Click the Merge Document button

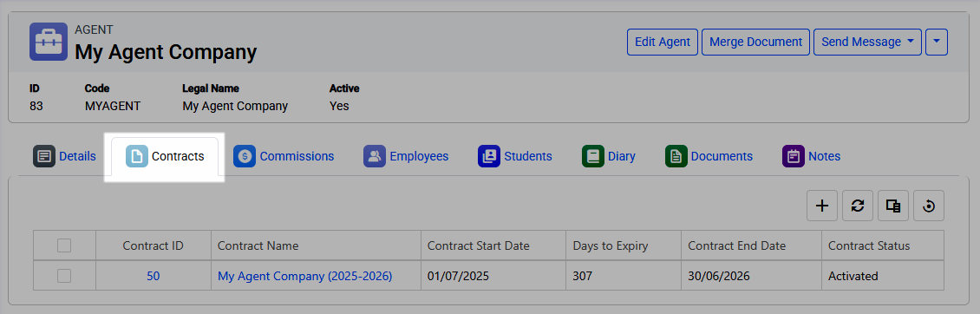pos(755,42)
